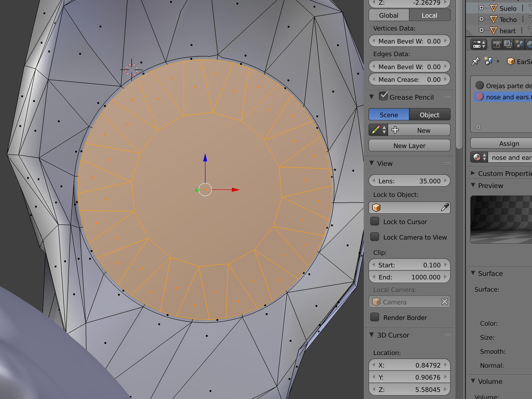Viewport: 532px width, 399px height.
Task: Enable the Render Border checkbox
Action: [x=375, y=317]
